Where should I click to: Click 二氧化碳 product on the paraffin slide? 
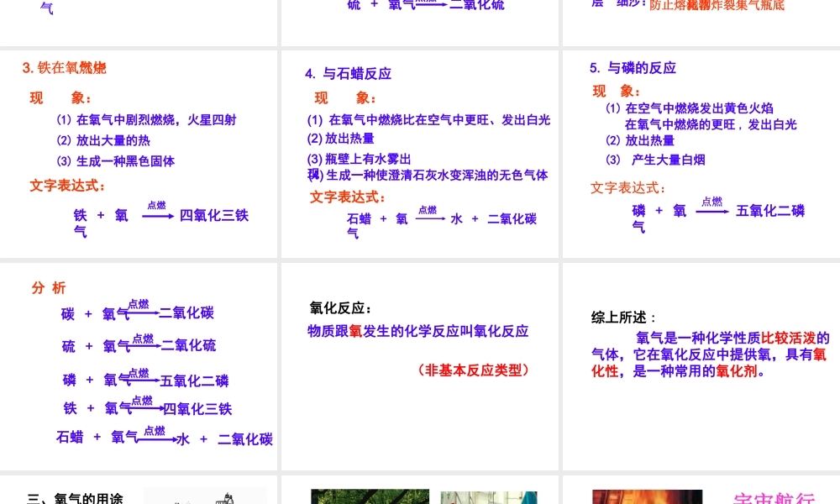click(x=512, y=219)
